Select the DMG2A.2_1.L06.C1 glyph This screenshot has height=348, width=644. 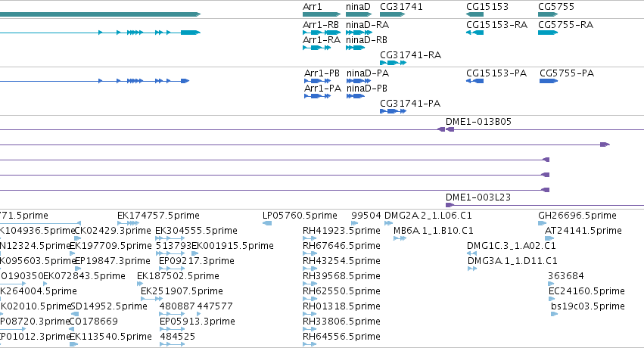388,223
